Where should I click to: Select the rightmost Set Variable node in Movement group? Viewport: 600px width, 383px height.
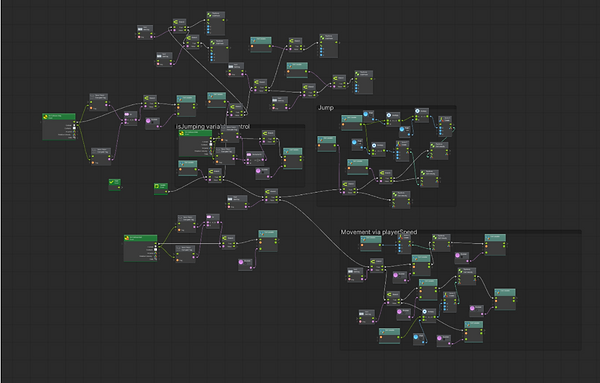tap(505, 299)
